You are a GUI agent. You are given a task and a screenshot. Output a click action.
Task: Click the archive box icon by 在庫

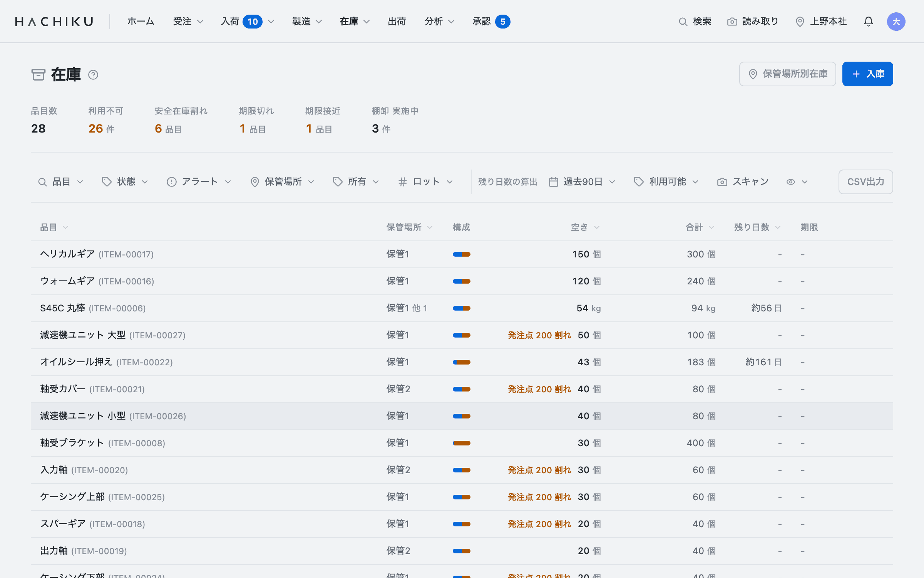(38, 75)
